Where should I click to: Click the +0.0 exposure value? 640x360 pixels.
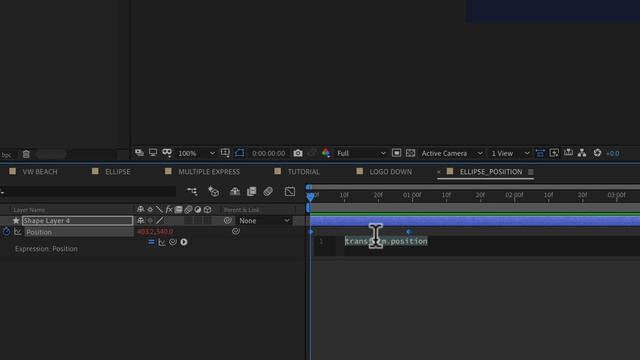point(613,153)
